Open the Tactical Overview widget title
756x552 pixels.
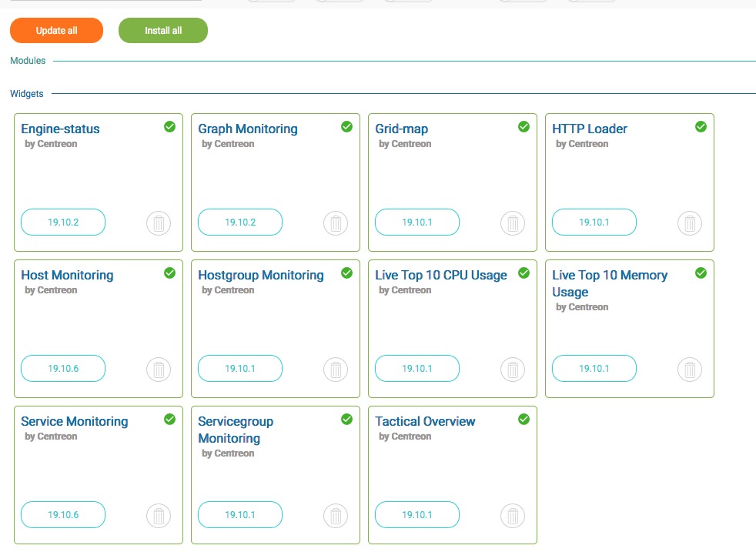tap(425, 421)
